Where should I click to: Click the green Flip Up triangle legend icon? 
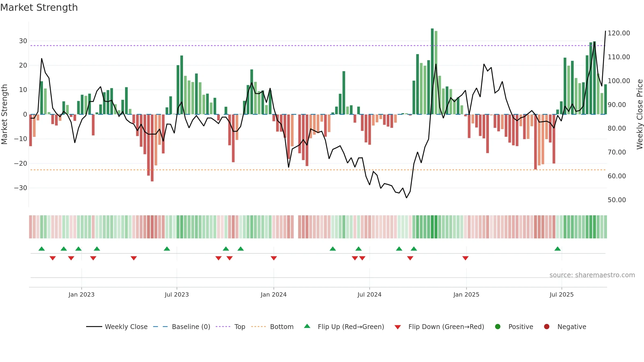click(307, 326)
